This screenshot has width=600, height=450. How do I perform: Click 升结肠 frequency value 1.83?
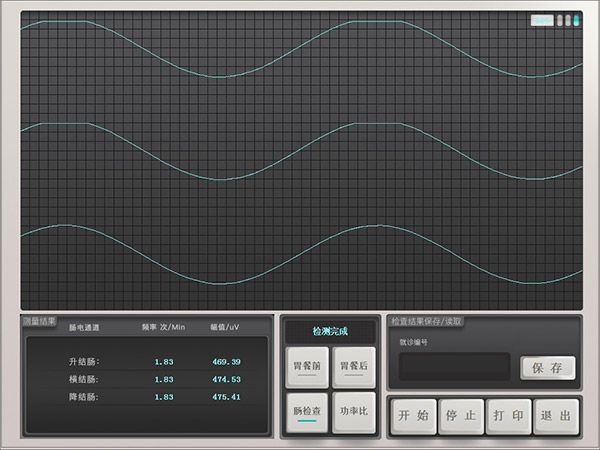click(x=164, y=362)
